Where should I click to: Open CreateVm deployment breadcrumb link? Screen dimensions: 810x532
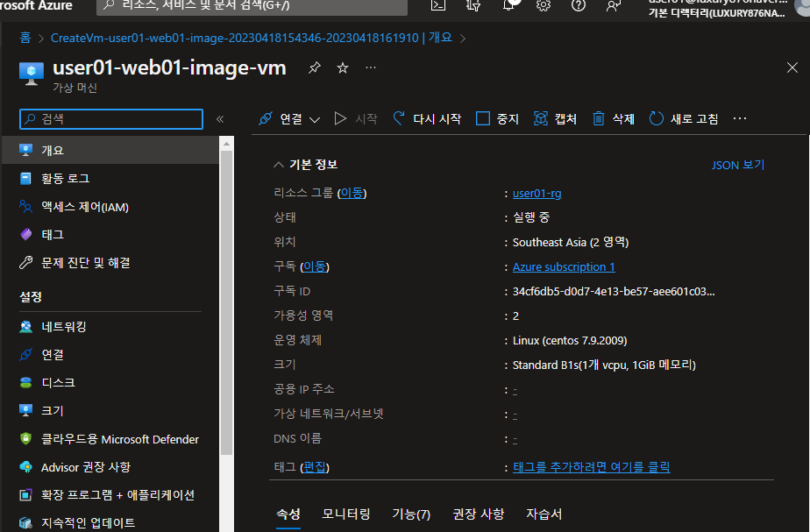click(251, 38)
